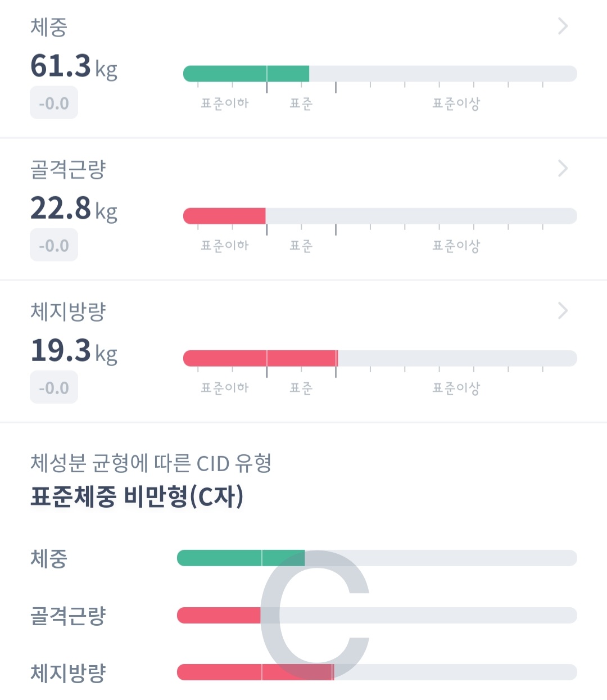Viewport: 607px width, 700px height.
Task: Tap the 골격근량 -0.0 change badge
Action: [x=54, y=245]
